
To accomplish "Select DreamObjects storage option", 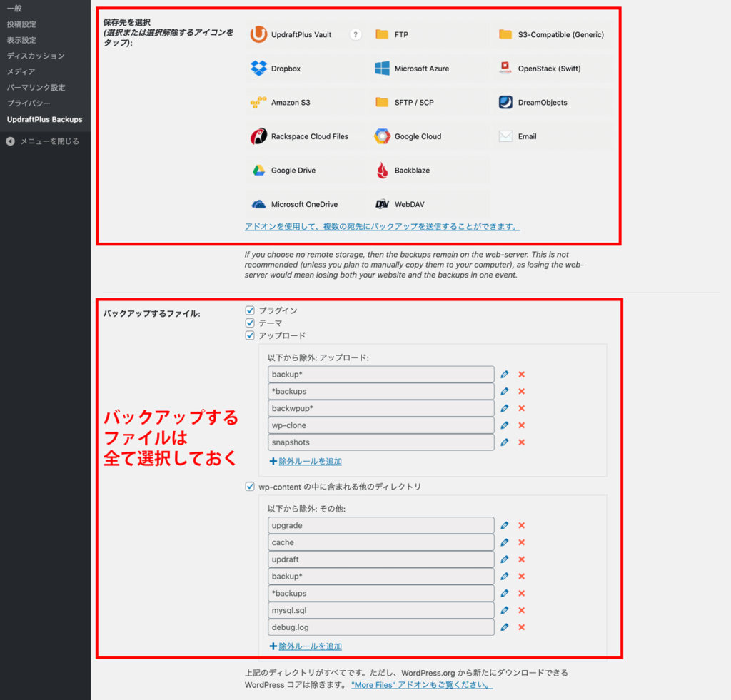I will click(553, 103).
